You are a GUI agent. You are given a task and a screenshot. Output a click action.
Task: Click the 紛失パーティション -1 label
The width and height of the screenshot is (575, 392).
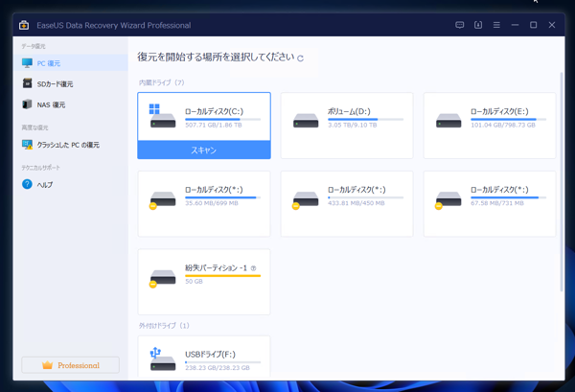tap(216, 268)
